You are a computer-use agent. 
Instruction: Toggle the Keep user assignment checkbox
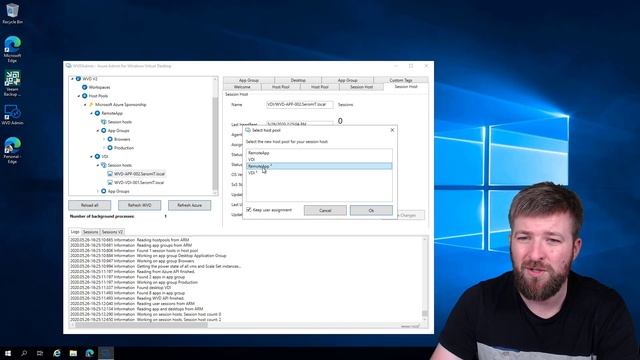(x=249, y=210)
